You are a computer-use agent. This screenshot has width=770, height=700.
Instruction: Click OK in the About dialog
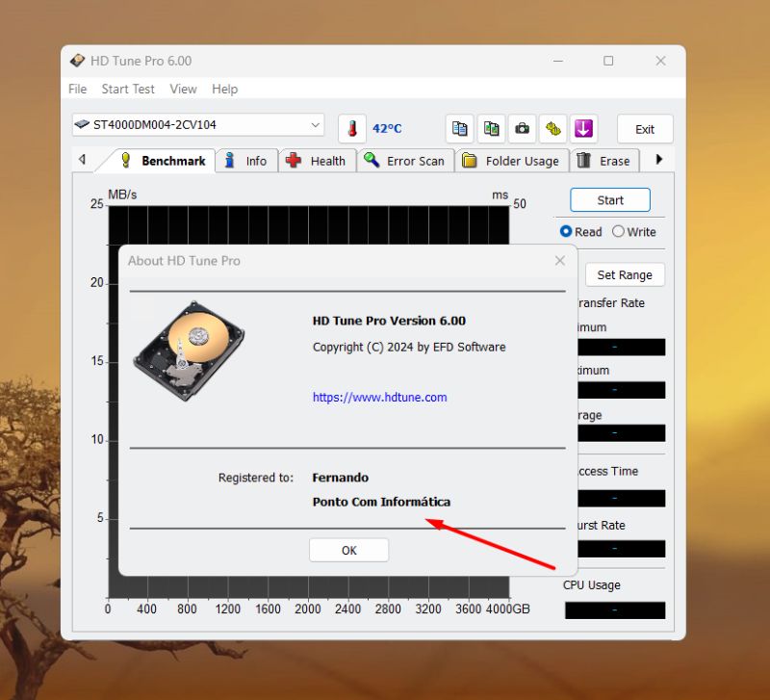tap(349, 550)
